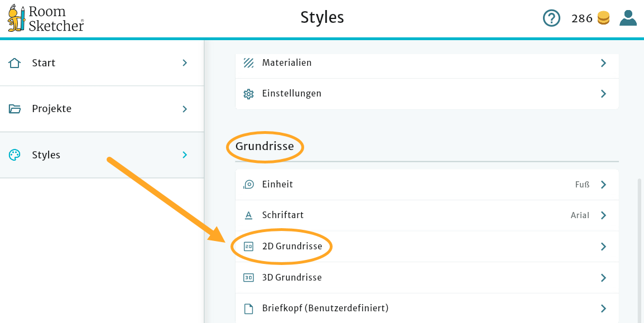This screenshot has width=644, height=323.
Task: Click the Einheit measurement icon
Action: click(x=248, y=184)
